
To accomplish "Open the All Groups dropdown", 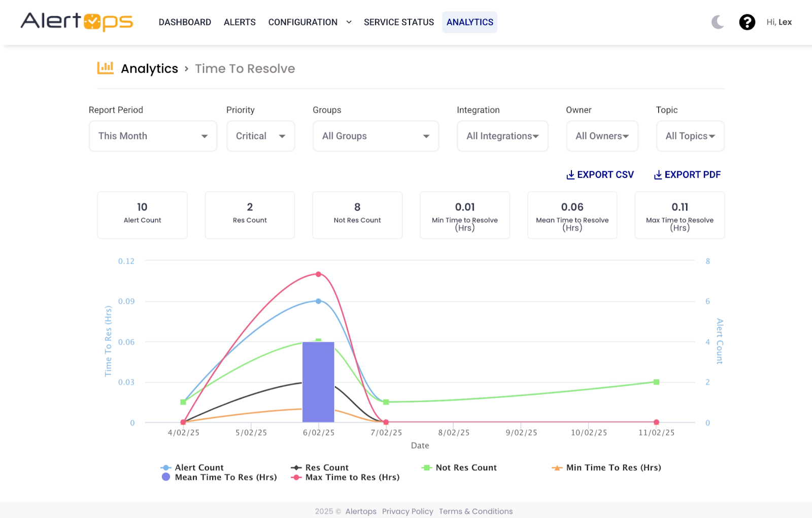I will 376,136.
